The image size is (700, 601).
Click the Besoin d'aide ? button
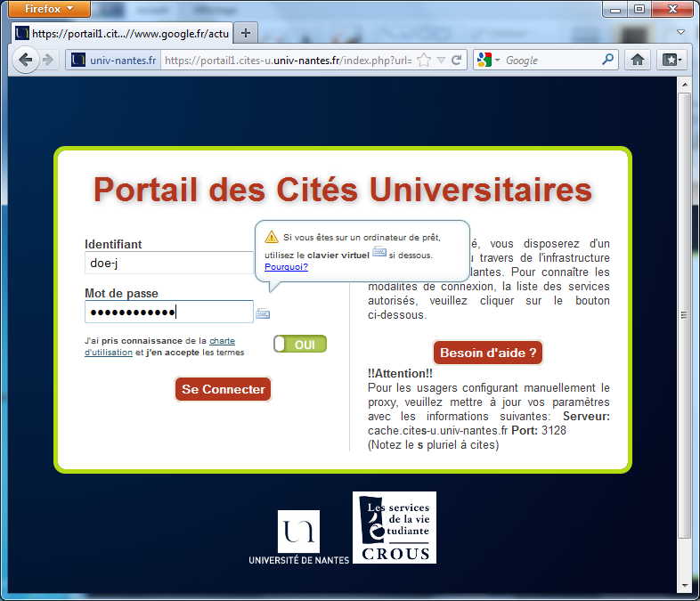click(487, 353)
